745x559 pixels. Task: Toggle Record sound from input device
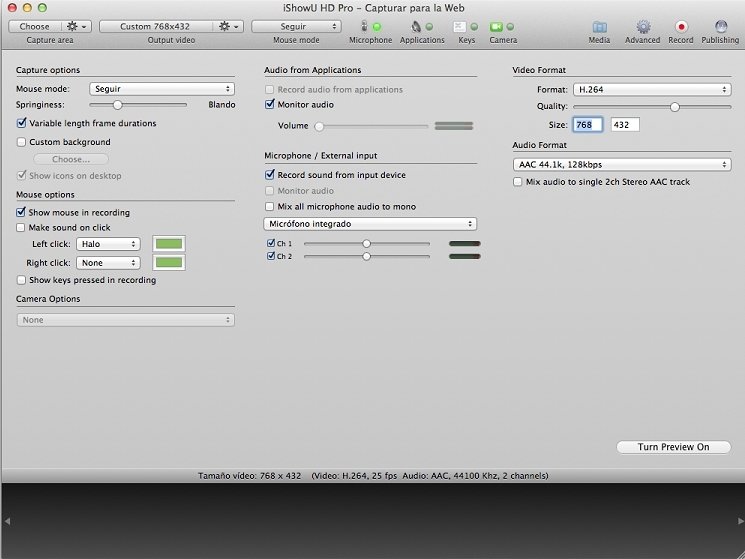[270, 174]
